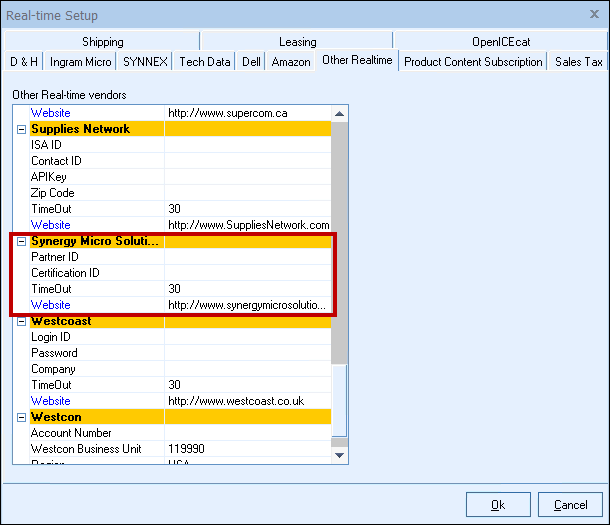The image size is (610, 525).
Task: Click the APIKey label
Action: (x=49, y=177)
